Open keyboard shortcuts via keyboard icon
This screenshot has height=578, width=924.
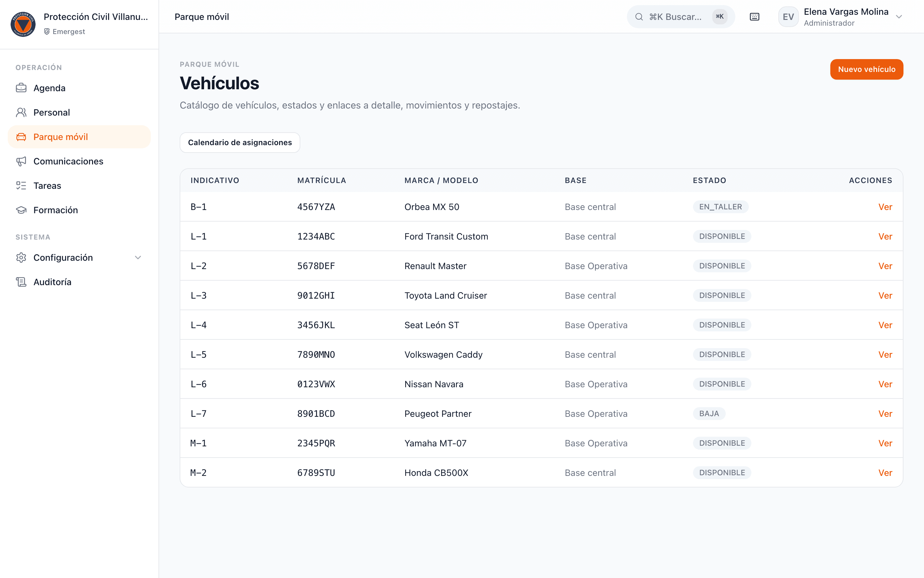pyautogui.click(x=755, y=17)
